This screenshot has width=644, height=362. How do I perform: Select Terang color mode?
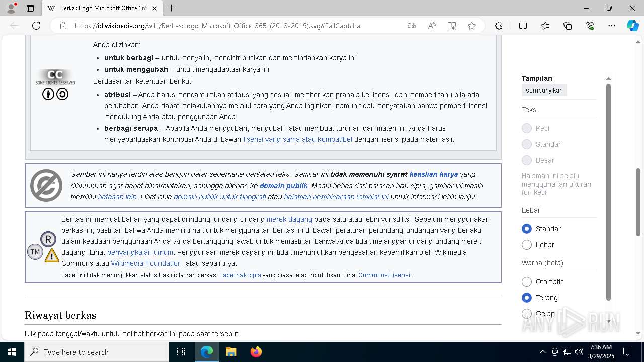[x=527, y=298]
